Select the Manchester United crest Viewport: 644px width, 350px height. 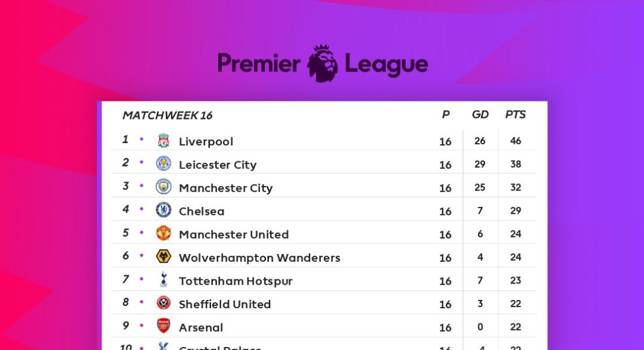coord(163,234)
